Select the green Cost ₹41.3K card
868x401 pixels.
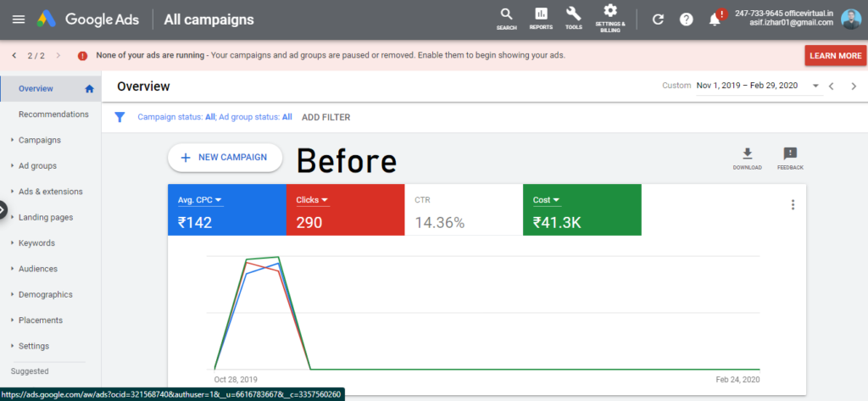(582, 210)
